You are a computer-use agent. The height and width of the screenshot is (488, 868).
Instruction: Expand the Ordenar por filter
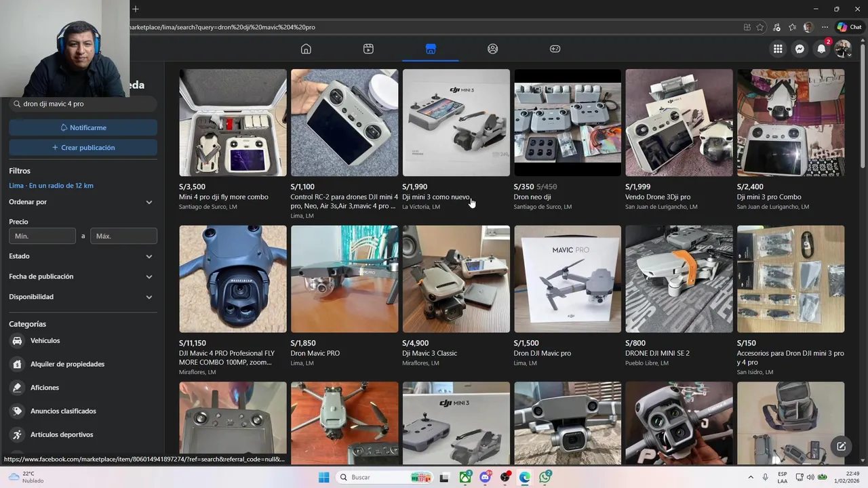83,202
